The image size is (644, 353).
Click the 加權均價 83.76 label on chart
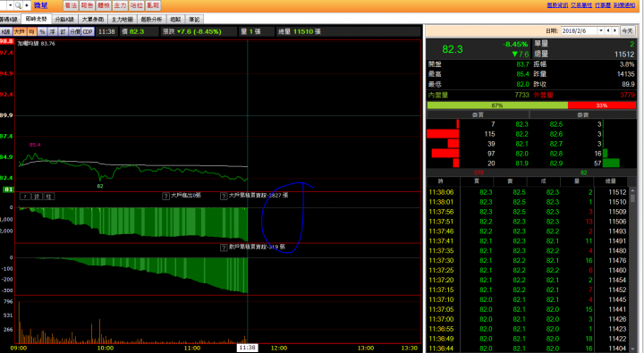pos(36,44)
